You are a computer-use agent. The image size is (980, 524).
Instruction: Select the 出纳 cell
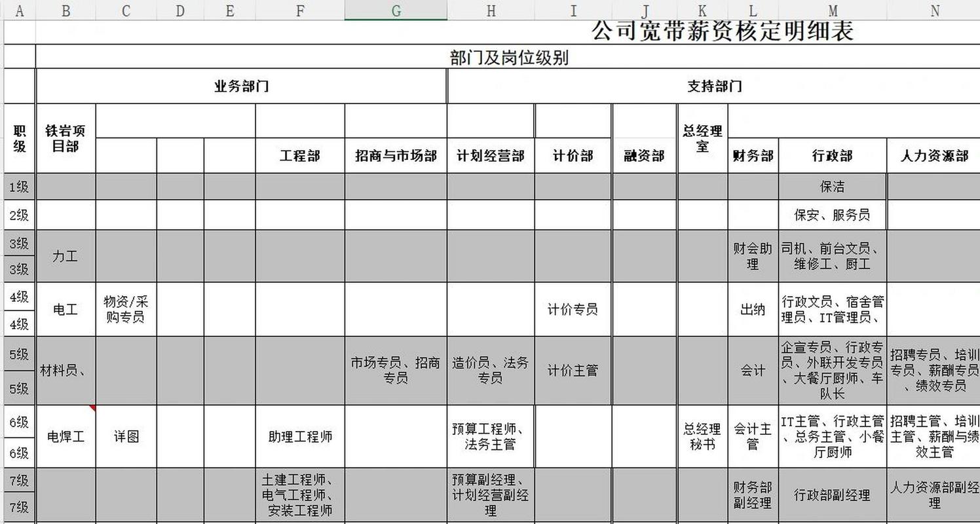[x=753, y=309]
